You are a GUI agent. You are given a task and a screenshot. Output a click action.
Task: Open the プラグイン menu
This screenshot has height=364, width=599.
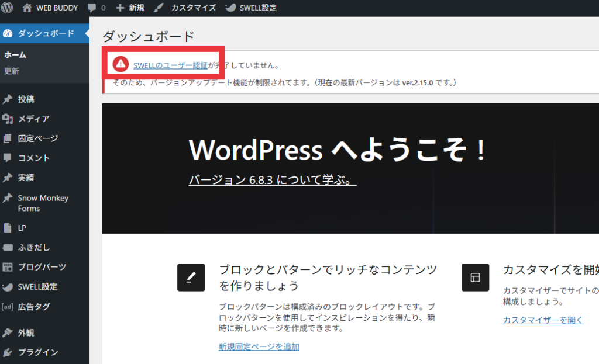pos(37,352)
